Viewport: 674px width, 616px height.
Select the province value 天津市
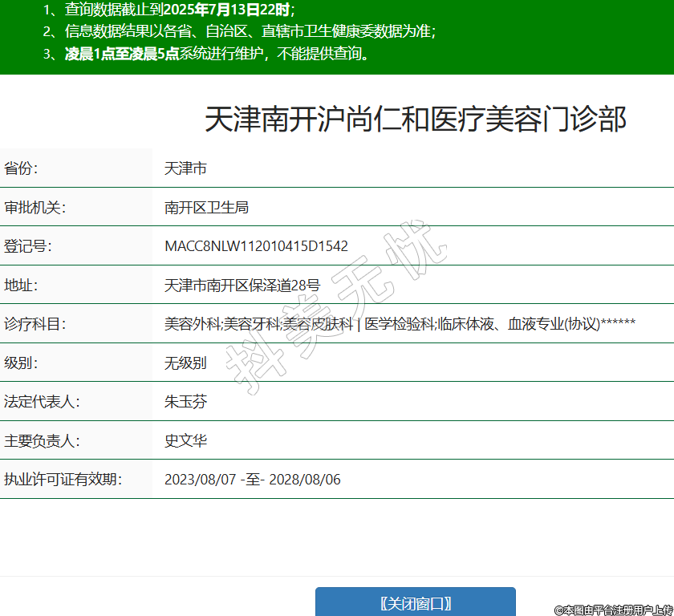185,168
